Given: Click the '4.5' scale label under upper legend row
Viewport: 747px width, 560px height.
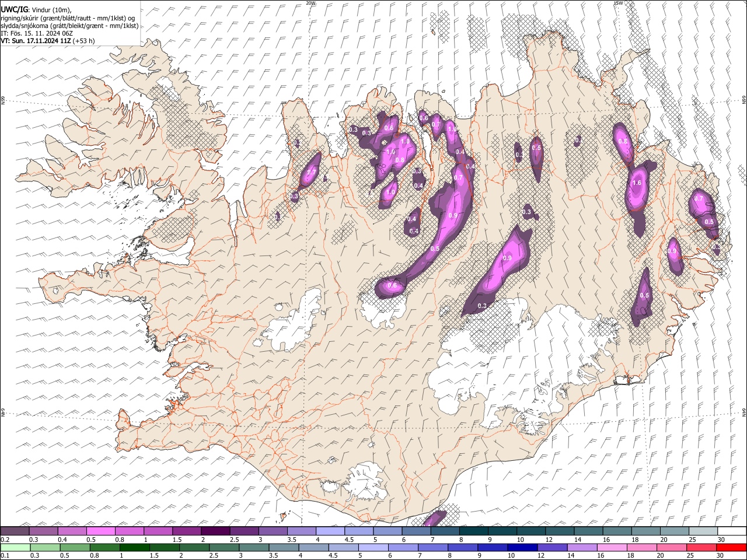Looking at the screenshot, I should pos(350,540).
